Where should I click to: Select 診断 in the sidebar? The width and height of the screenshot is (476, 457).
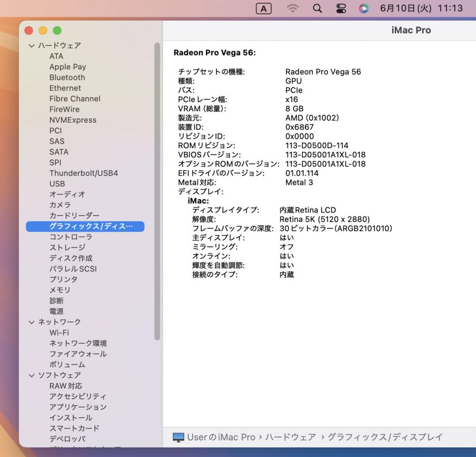click(57, 301)
